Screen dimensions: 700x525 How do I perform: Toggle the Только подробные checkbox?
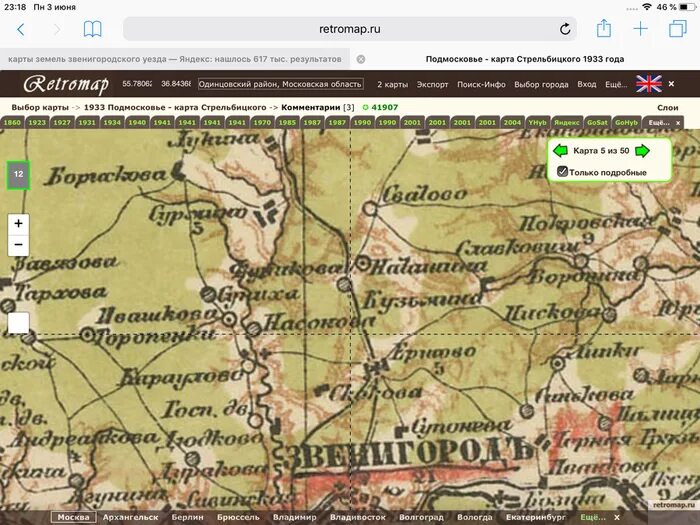coord(562,171)
